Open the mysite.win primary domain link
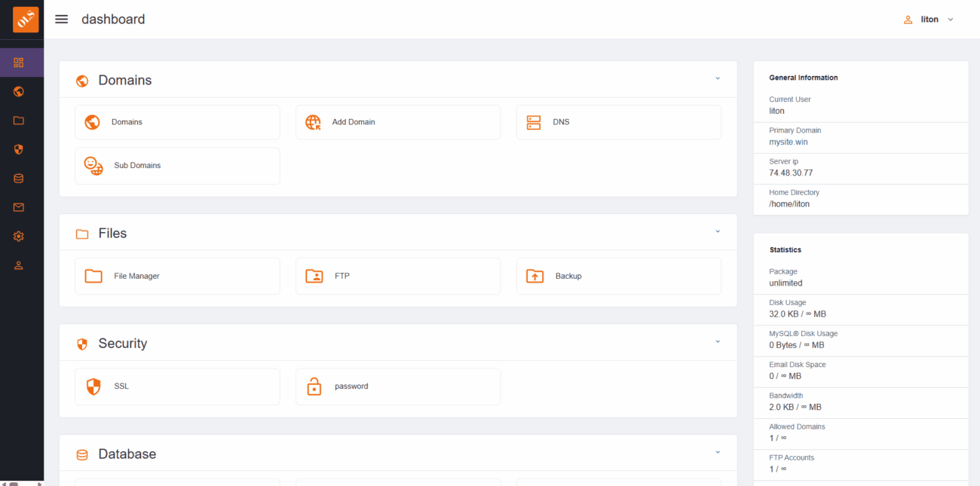 pyautogui.click(x=788, y=142)
